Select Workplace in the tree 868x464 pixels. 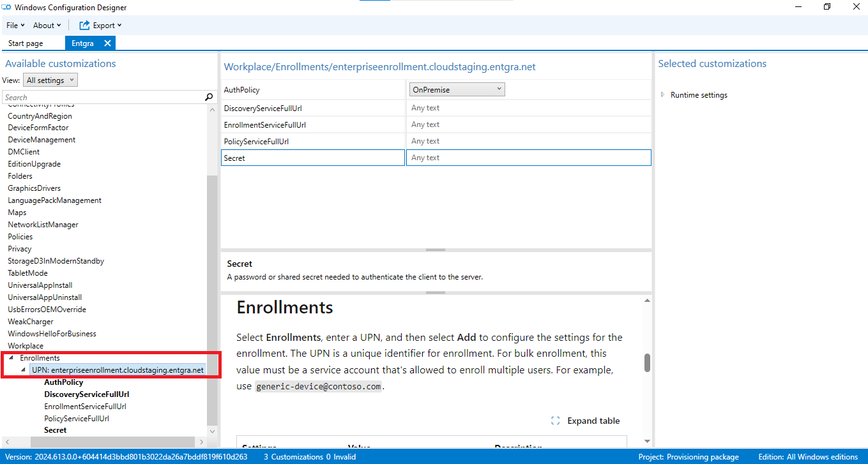click(26, 346)
